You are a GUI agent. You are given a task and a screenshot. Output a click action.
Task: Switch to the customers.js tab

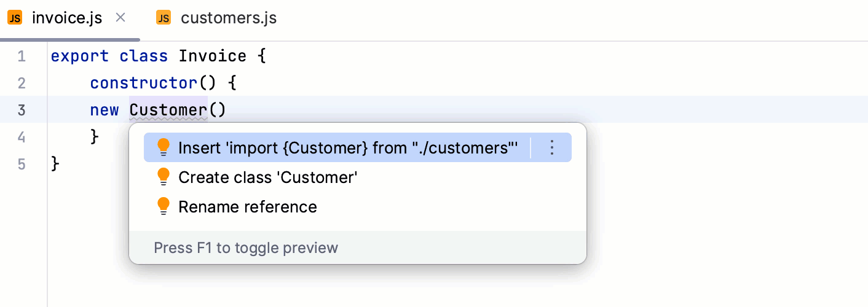228,18
